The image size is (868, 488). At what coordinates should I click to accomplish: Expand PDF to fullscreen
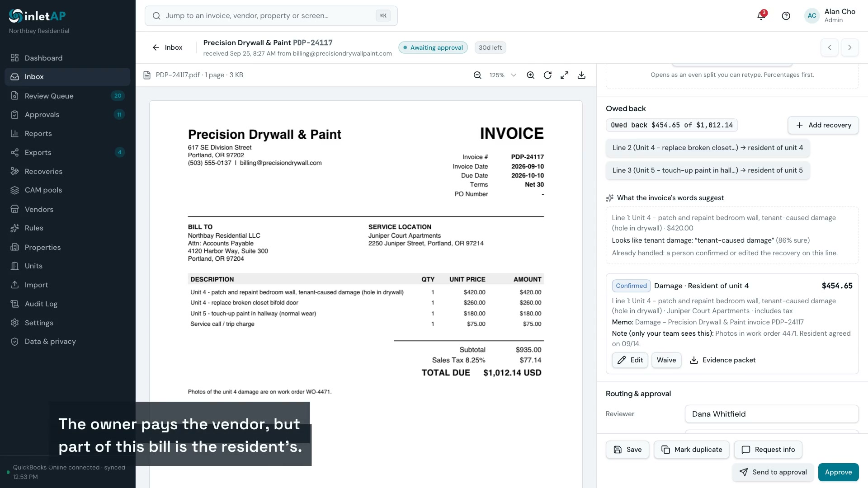pyautogui.click(x=565, y=75)
